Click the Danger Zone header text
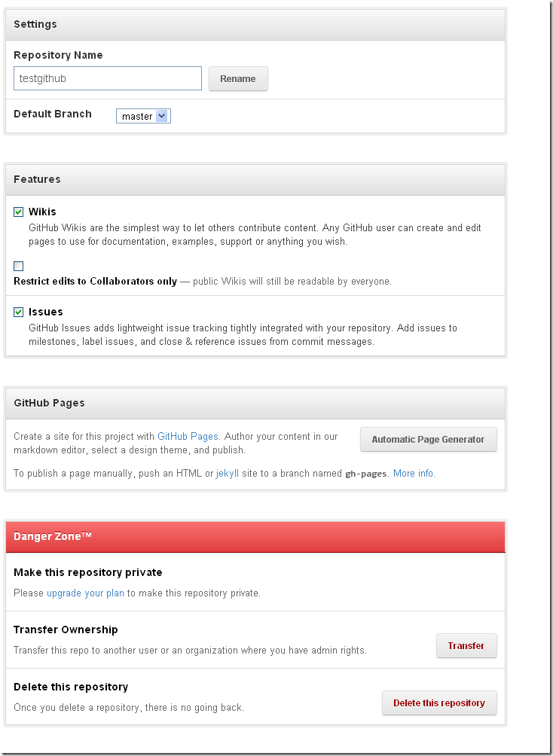 coord(53,536)
